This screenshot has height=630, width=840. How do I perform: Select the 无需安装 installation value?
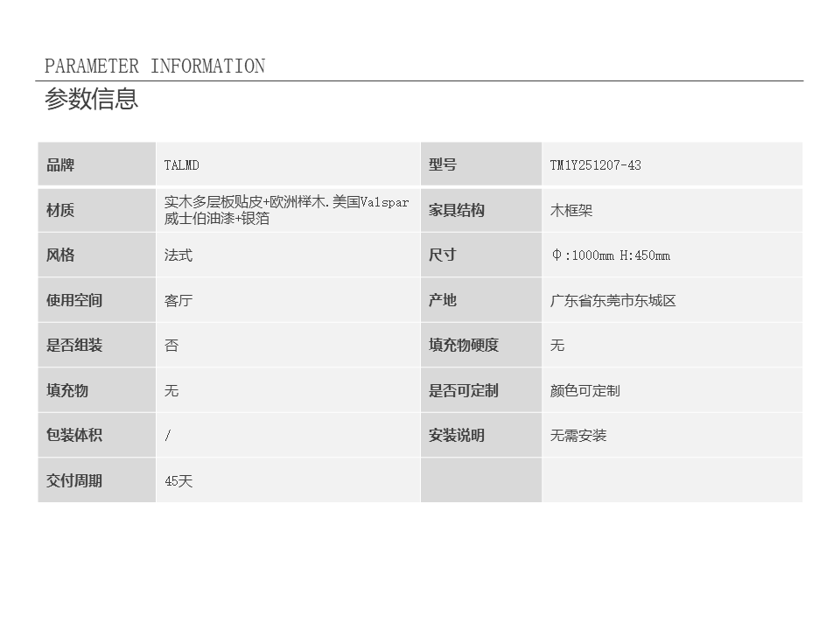pyautogui.click(x=577, y=436)
